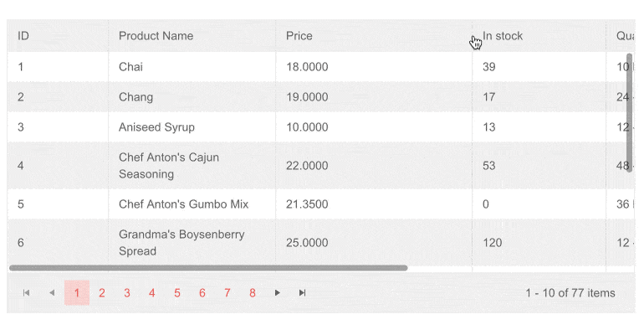This screenshot has height=335, width=644.
Task: Open page 6 in pager
Action: [x=202, y=293]
